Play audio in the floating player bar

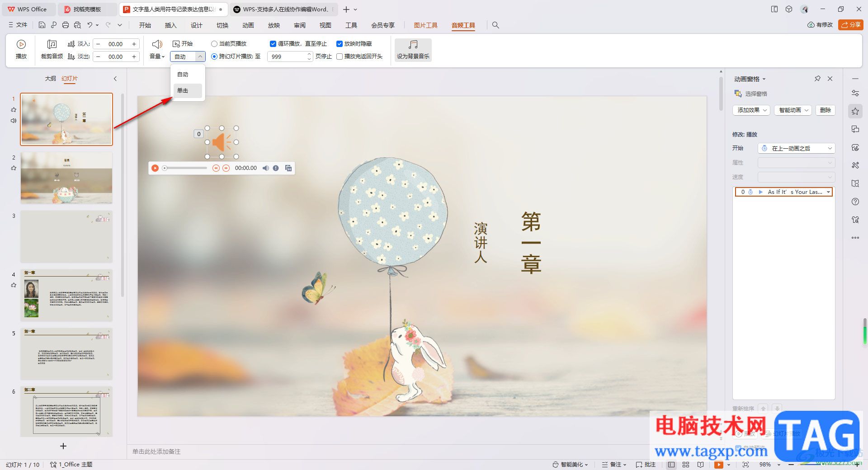pos(155,168)
